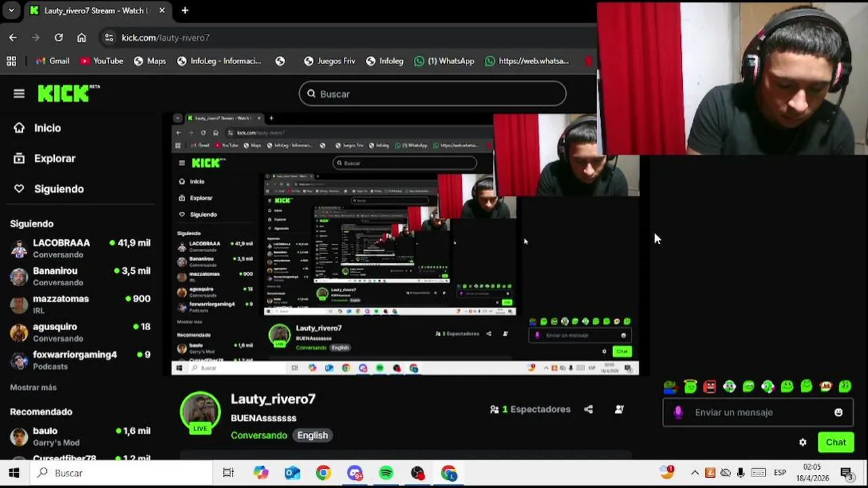
Task: View site information icon in address bar
Action: [x=109, y=37]
